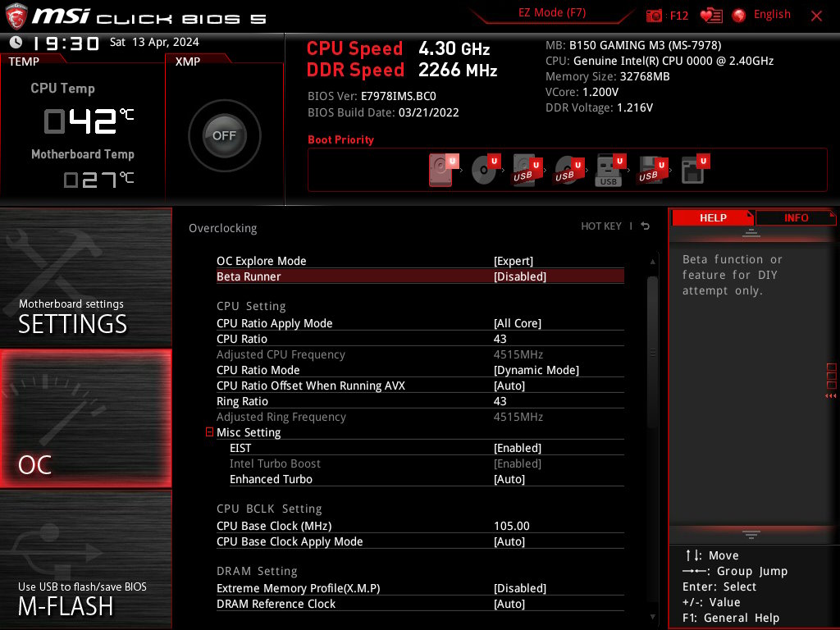Screen dimensions: 840x630
Task: Switch to EZ Mode (F7)
Action: pyautogui.click(x=552, y=13)
